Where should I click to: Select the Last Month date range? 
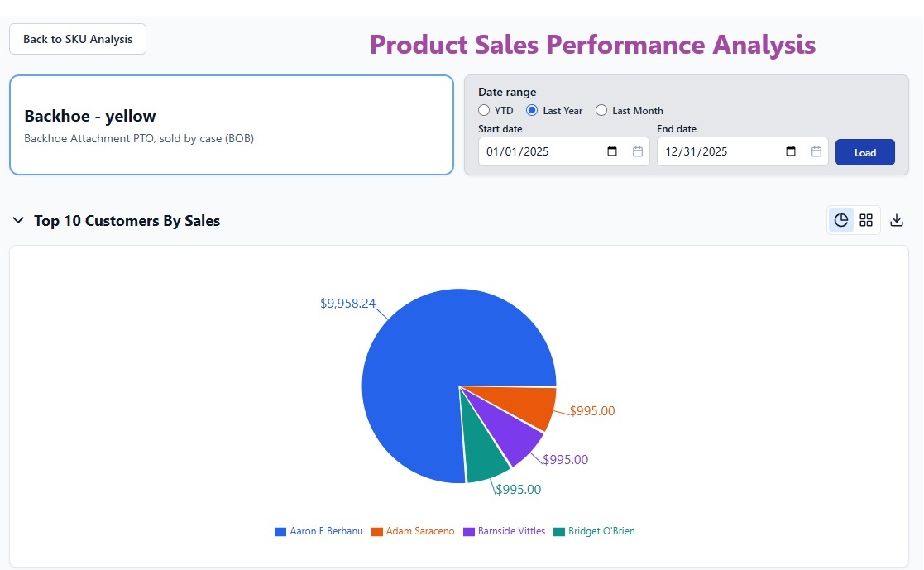601,110
